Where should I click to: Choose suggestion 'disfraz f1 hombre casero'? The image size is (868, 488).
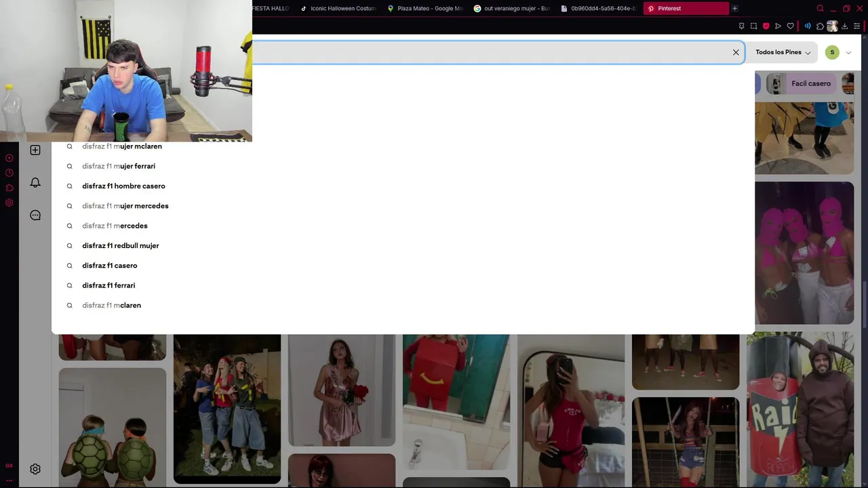tap(123, 186)
